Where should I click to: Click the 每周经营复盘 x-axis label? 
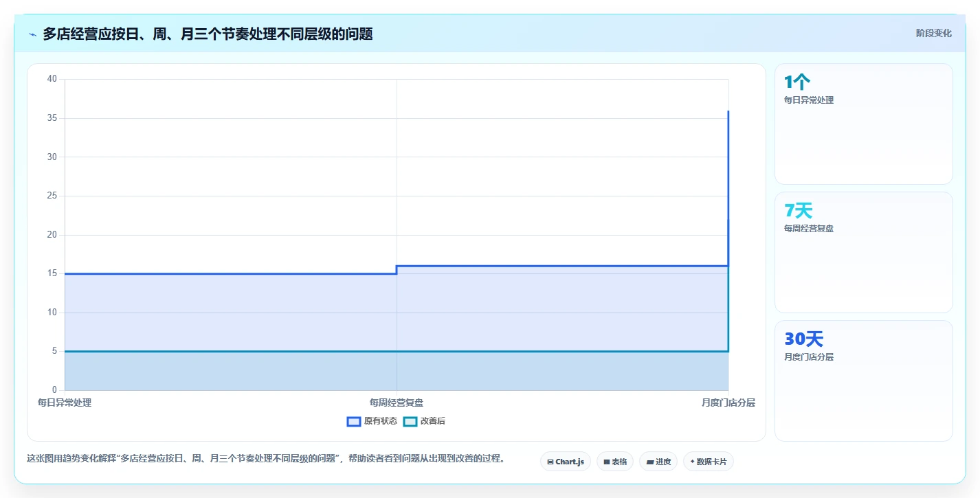[397, 403]
